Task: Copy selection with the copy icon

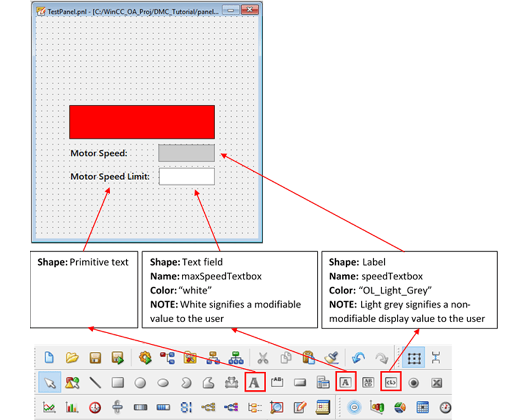Action: (286, 358)
